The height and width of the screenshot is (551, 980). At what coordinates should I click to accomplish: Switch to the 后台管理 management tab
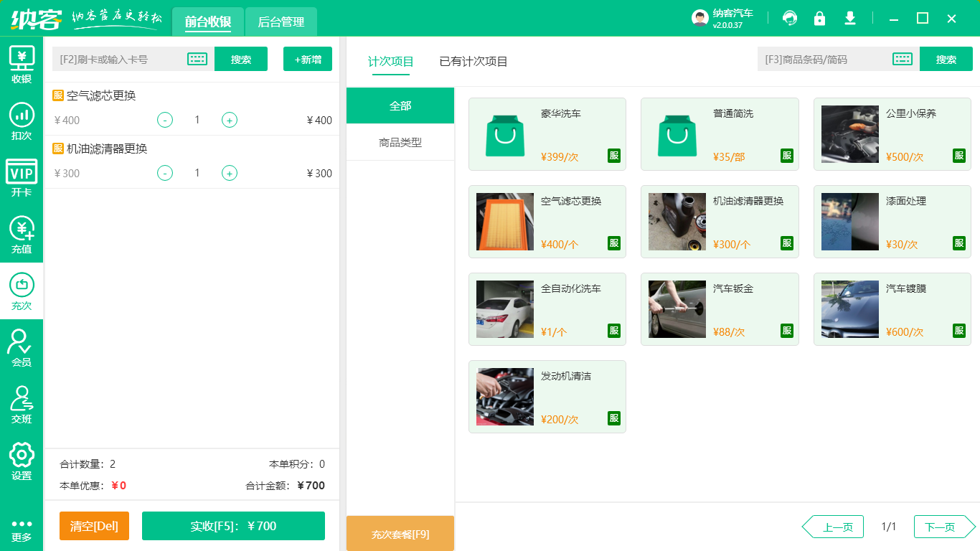coord(281,22)
